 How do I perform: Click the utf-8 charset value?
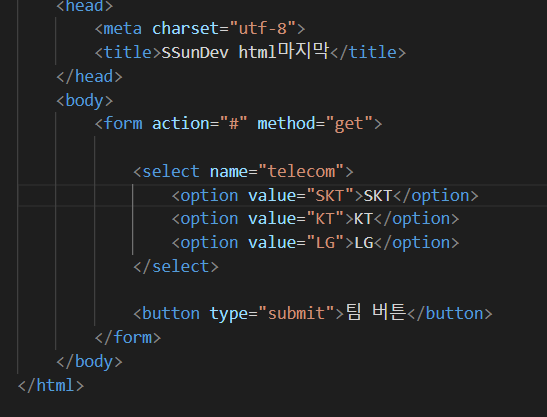(x=263, y=29)
